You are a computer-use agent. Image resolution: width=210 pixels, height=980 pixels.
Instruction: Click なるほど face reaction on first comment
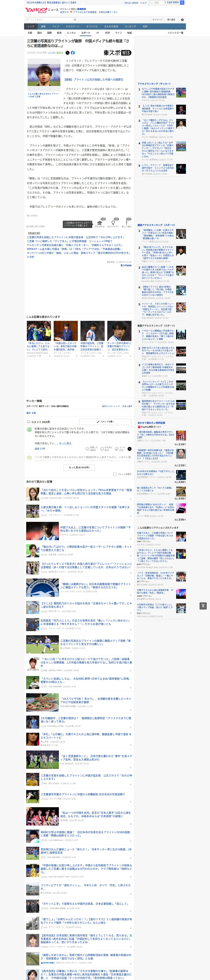(x=107, y=449)
